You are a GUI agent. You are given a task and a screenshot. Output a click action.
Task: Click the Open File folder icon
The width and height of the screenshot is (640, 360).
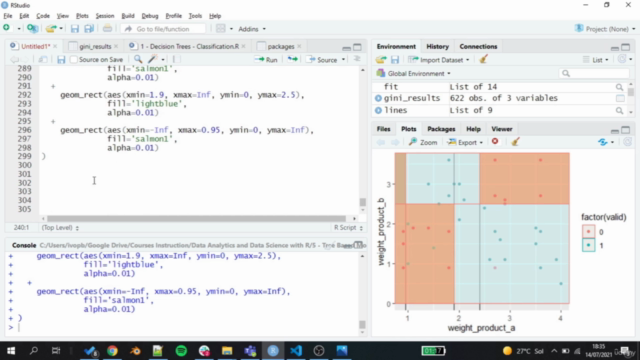pyautogui.click(x=51, y=29)
